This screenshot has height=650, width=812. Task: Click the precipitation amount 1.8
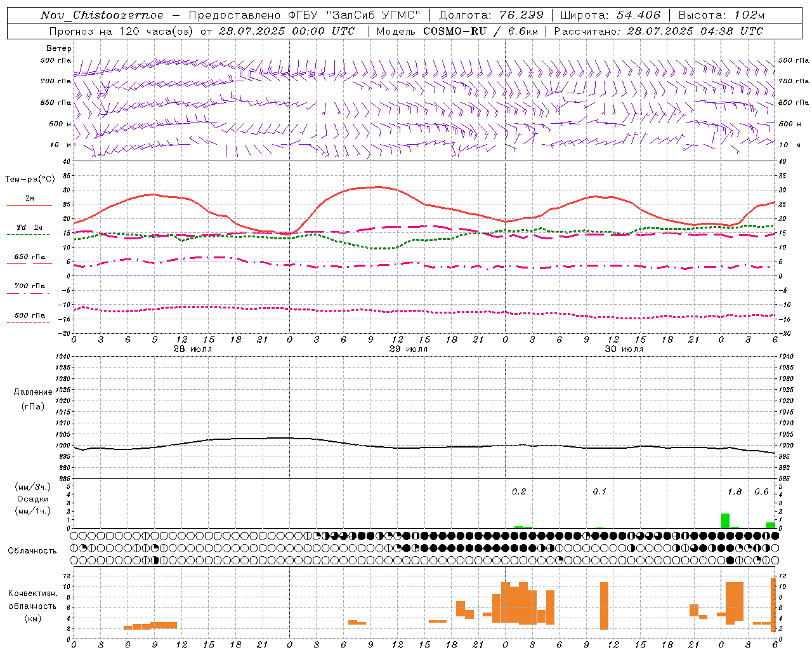click(x=735, y=491)
